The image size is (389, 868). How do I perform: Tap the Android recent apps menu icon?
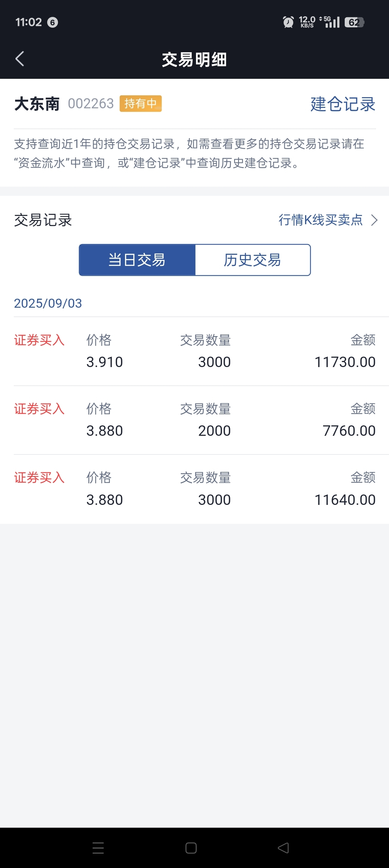(98, 848)
